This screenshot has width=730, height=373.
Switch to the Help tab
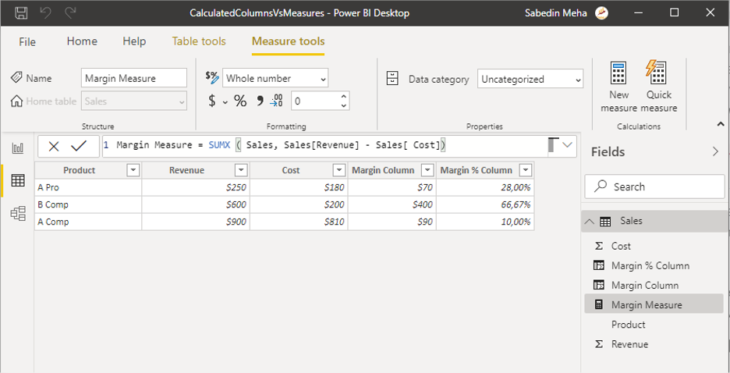coord(134,41)
